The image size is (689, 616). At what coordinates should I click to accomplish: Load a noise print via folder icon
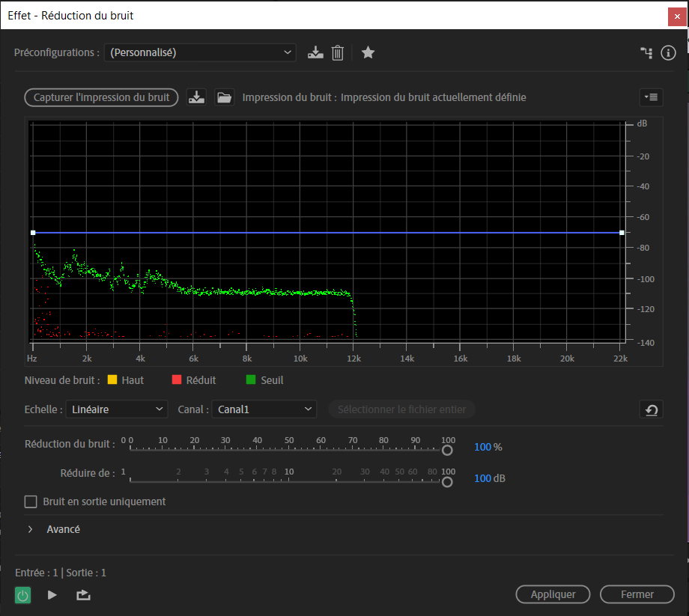pos(224,97)
